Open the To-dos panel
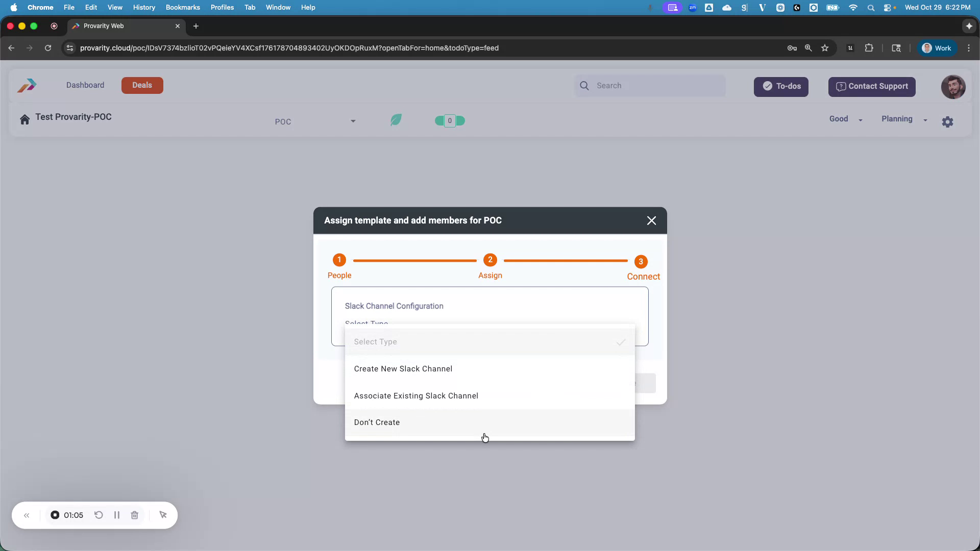This screenshot has height=551, width=980. pos(781,87)
